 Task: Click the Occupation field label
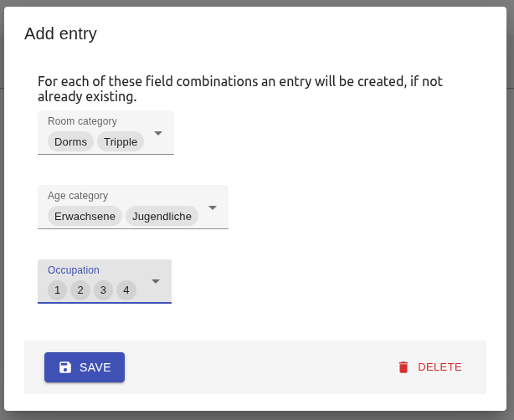[74, 270]
